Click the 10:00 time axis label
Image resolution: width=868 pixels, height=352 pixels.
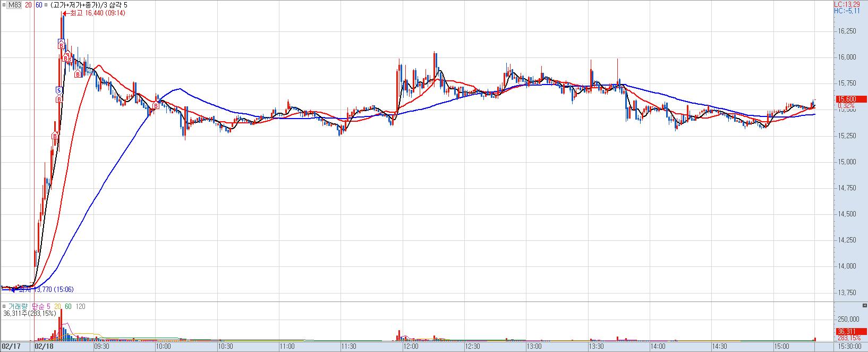(164, 346)
